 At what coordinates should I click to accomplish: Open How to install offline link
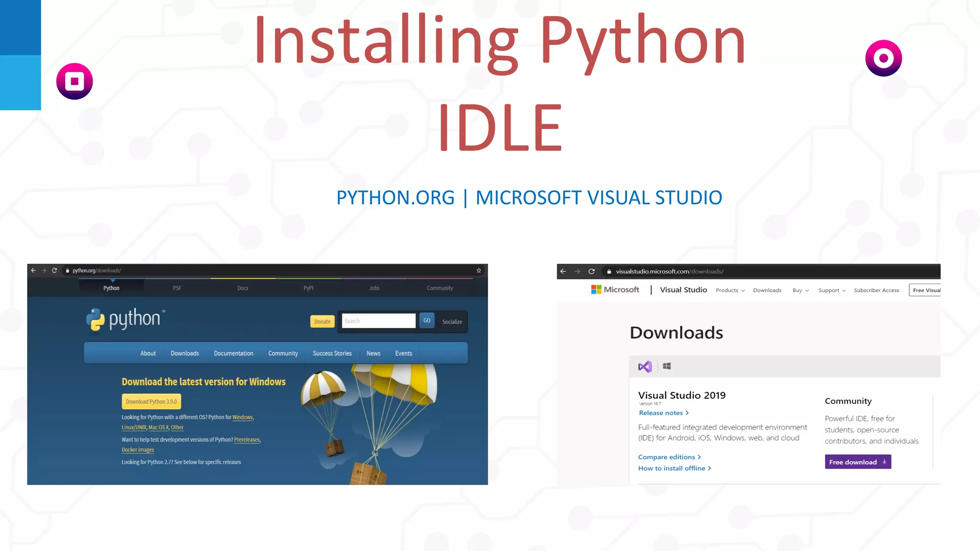tap(675, 468)
